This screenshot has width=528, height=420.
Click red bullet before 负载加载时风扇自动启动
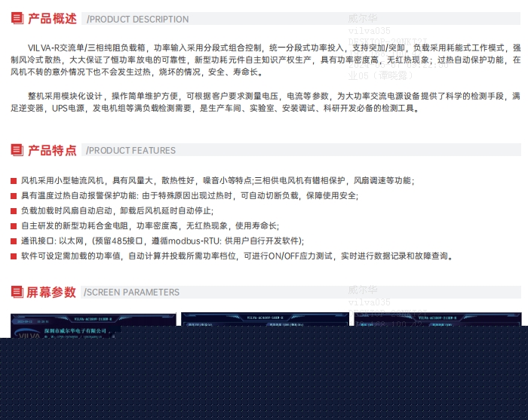(14, 211)
